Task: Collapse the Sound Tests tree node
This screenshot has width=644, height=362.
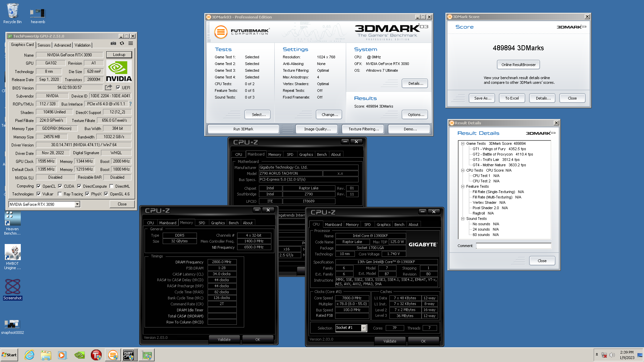Action: 463,219
